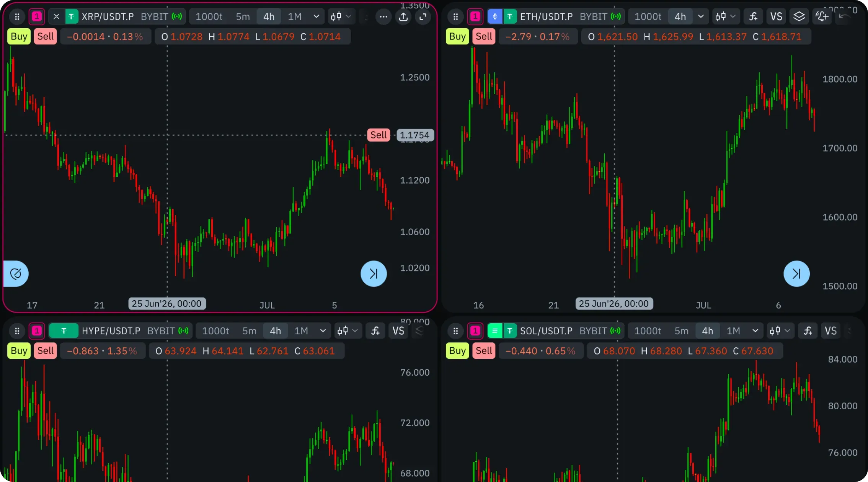This screenshot has height=482, width=868.
Task: Open indicators (fx) on ETH chart
Action: coord(753,17)
